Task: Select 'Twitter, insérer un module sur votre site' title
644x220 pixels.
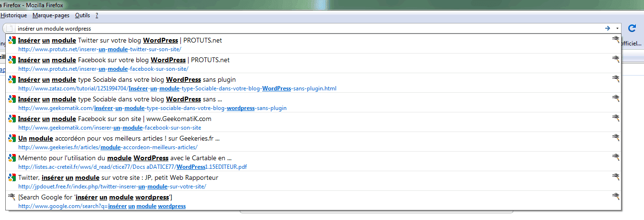Action: [118, 178]
